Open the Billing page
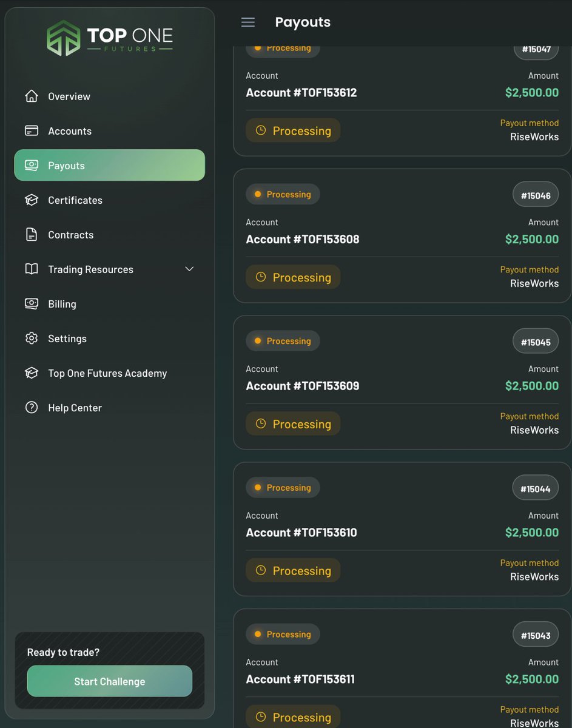572x728 pixels. 110,303
